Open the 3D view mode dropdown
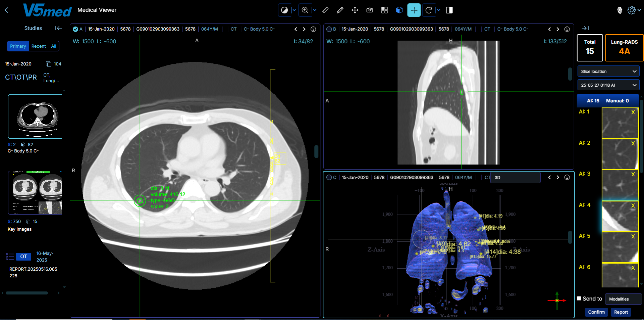 [x=515, y=177]
